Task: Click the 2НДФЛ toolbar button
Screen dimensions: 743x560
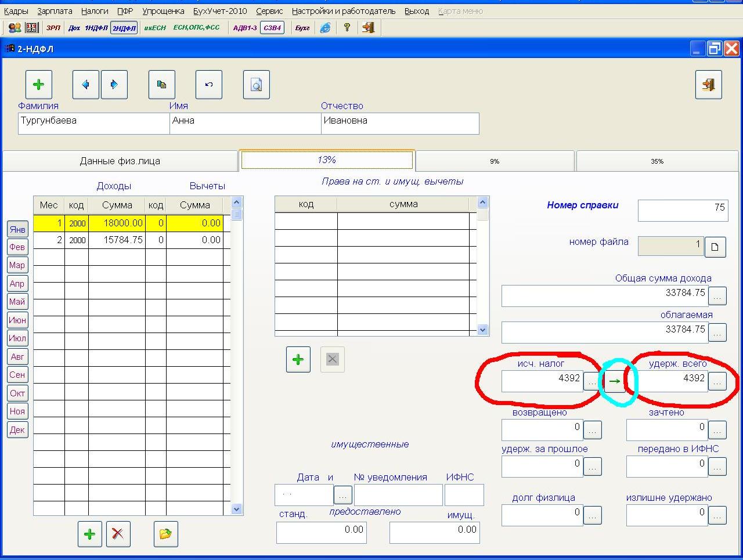Action: pos(124,28)
